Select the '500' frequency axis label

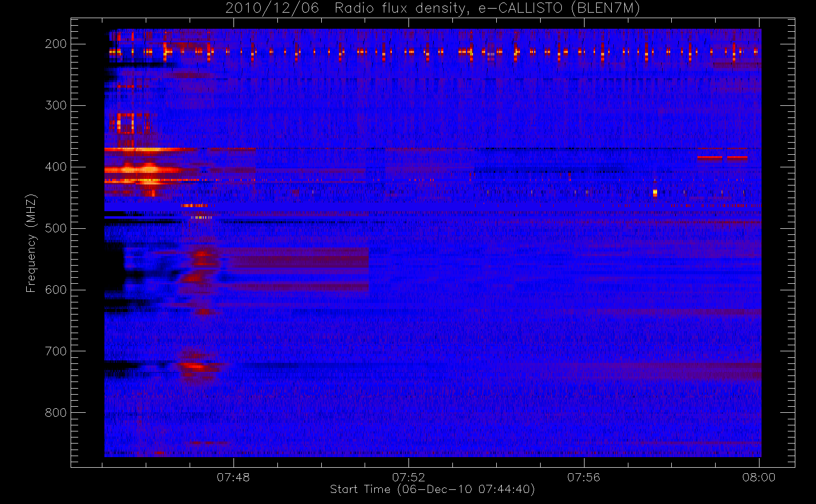click(x=55, y=228)
